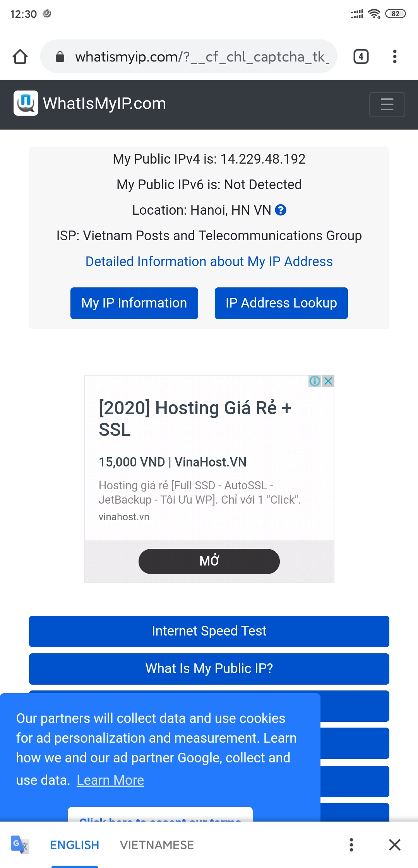Open Detailed Information about My IP Address link
Image resolution: width=418 pixels, height=868 pixels.
point(209,261)
